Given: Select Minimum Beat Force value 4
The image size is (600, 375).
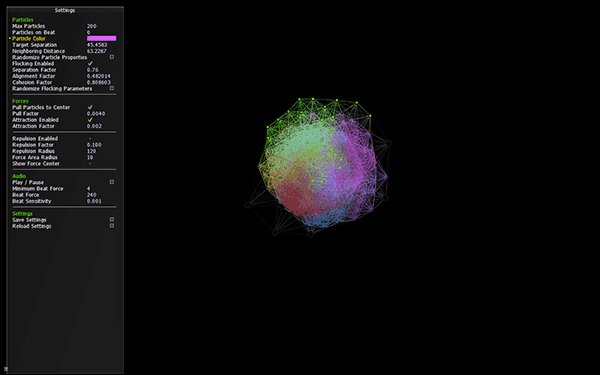Looking at the screenshot, I should tap(88, 189).
